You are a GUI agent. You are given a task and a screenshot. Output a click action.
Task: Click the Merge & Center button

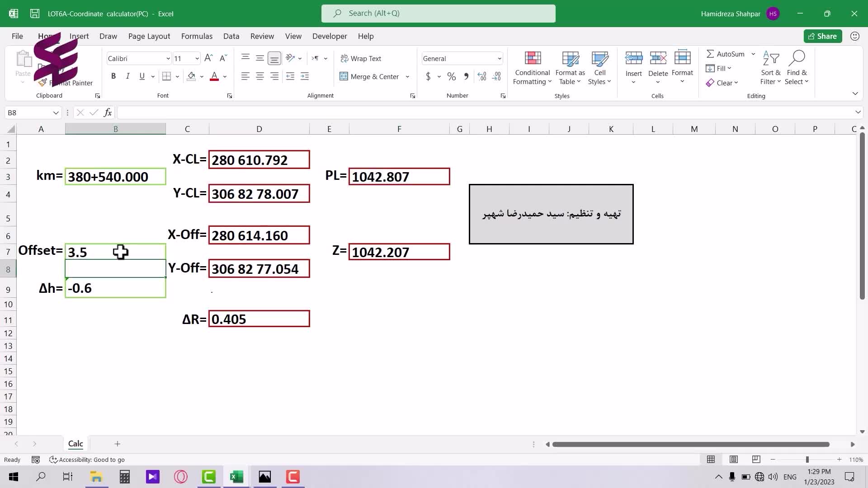370,77
